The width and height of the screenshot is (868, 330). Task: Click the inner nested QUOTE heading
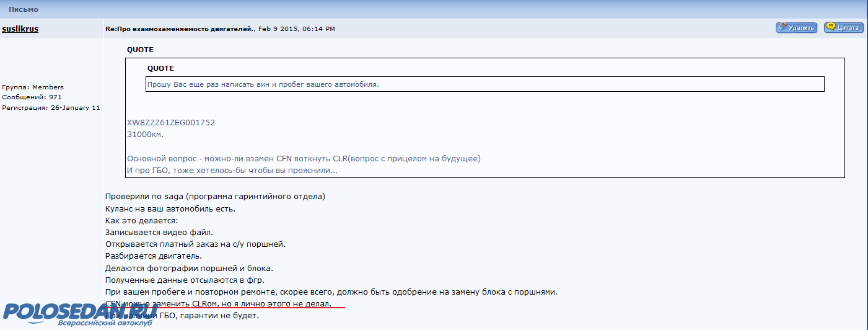[160, 68]
